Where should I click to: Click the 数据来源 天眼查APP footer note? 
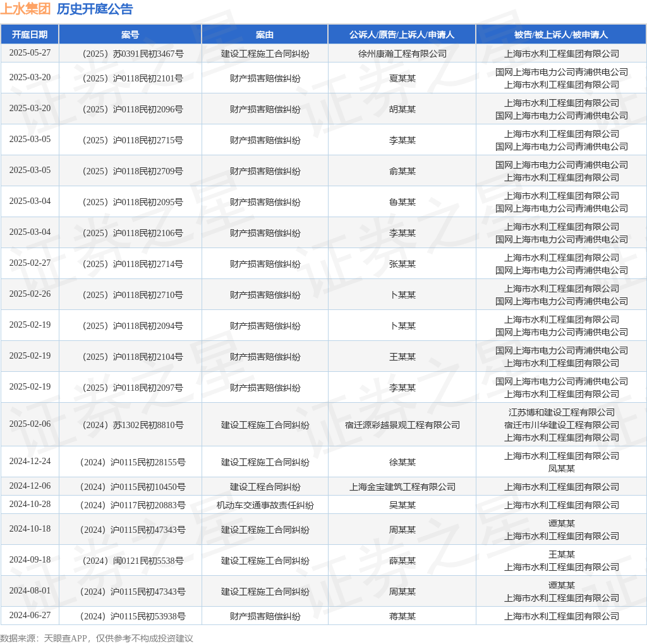pyautogui.click(x=97, y=638)
